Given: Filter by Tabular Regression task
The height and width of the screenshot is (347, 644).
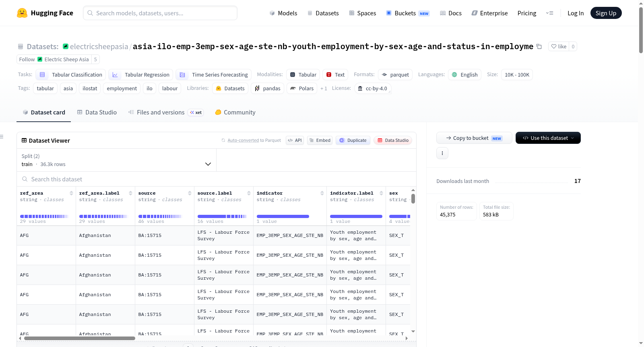Looking at the screenshot, I should click(x=141, y=75).
